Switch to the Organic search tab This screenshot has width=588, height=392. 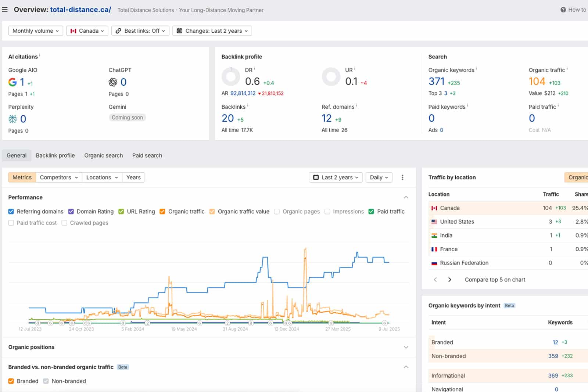[103, 155]
